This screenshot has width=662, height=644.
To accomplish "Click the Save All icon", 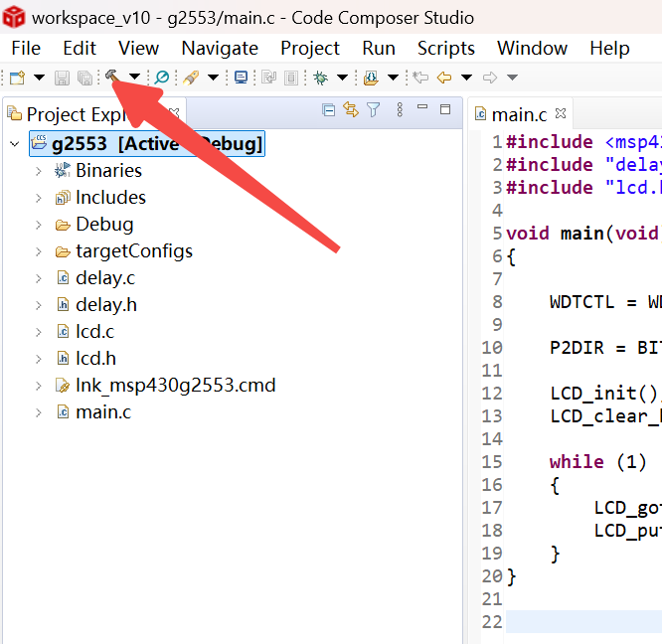I will [84, 79].
